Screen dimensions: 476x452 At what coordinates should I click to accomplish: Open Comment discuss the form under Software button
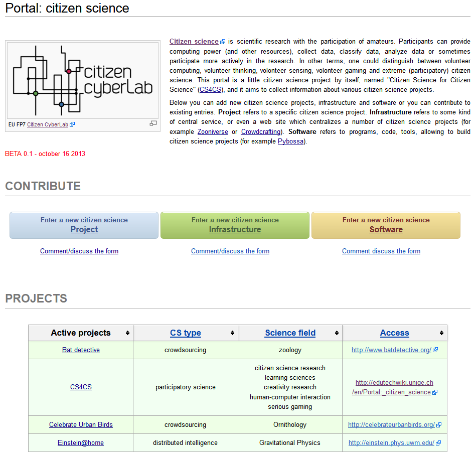click(x=381, y=251)
